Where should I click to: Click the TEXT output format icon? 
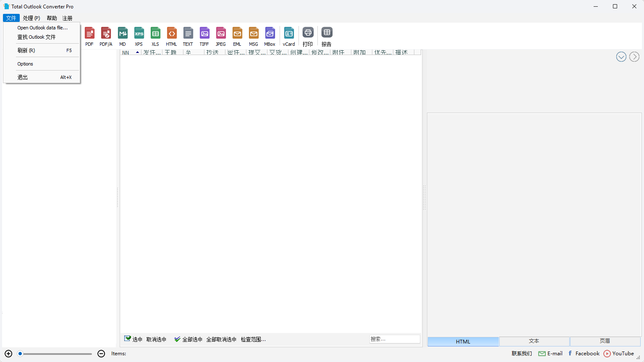(188, 37)
